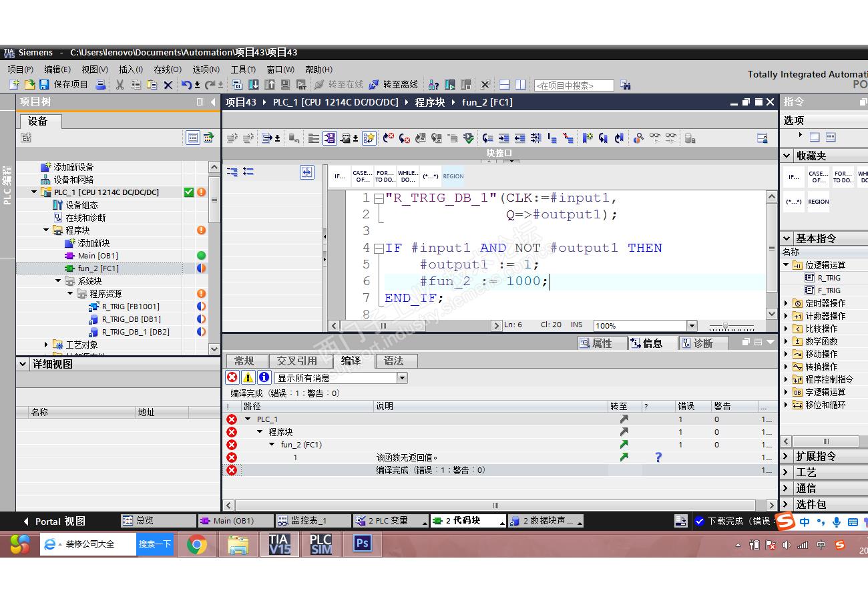Open PLCSIM from the Windows taskbar
This screenshot has height=601, width=868.
[x=321, y=545]
